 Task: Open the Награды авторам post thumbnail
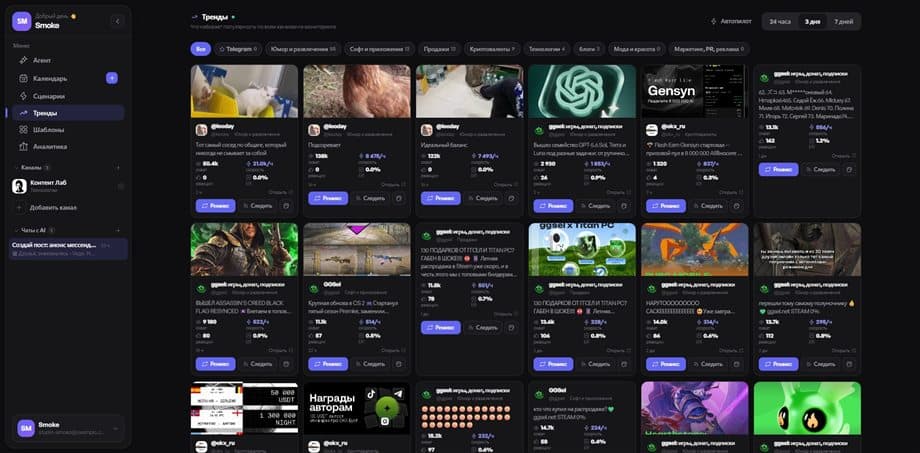tap(357, 408)
